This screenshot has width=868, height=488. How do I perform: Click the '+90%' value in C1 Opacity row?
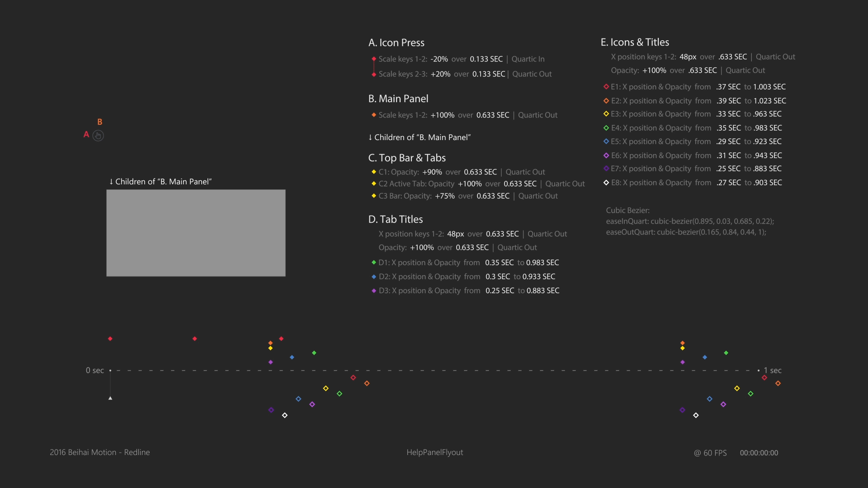point(432,172)
